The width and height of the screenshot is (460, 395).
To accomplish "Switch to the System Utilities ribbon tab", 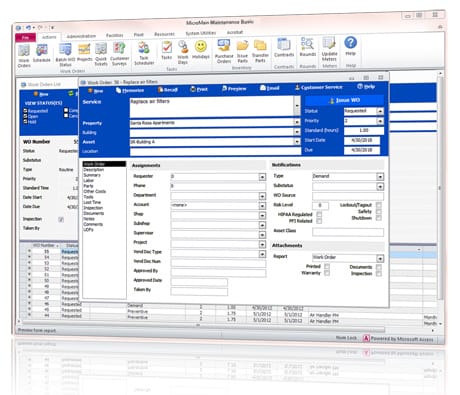I will pyautogui.click(x=201, y=33).
